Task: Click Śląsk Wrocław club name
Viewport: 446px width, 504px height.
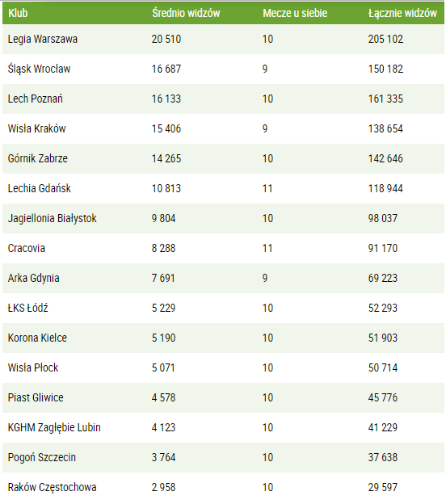Action: (x=40, y=69)
